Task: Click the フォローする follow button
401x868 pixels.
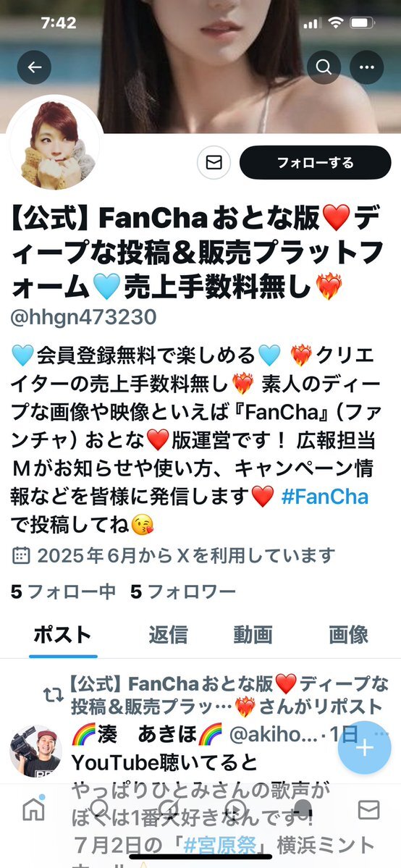Action: point(315,163)
